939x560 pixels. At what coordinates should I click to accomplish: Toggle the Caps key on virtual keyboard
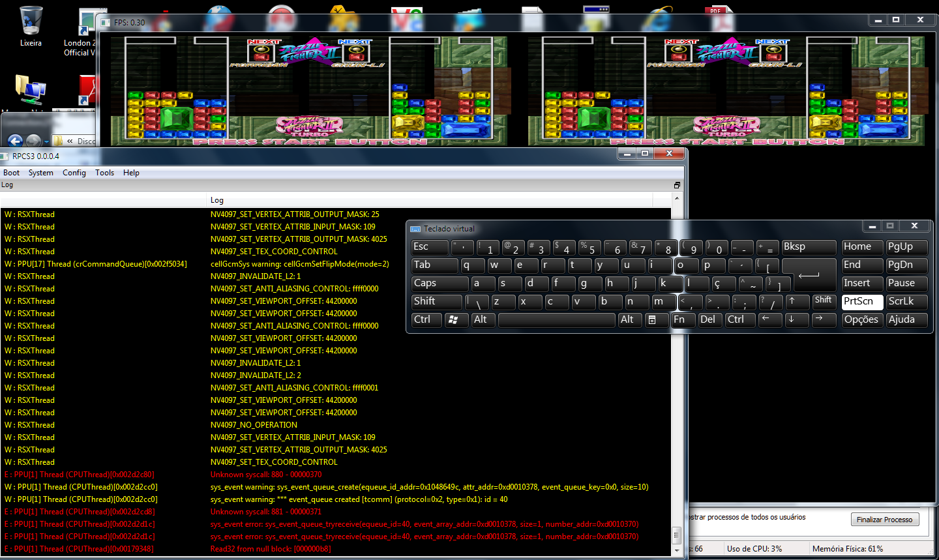tap(440, 284)
